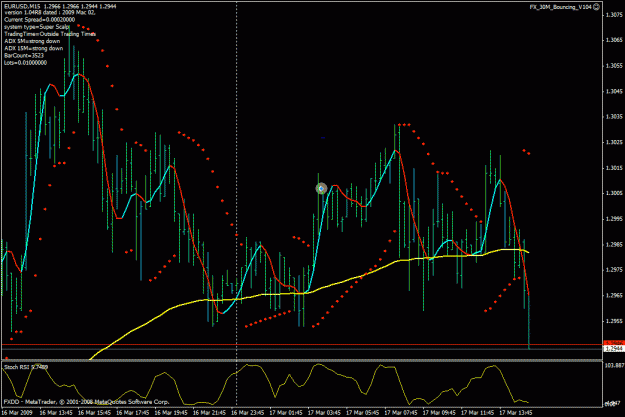Click the current price tag 1.2944
Image resolution: width=625 pixels, height=417 pixels.
coord(614,349)
